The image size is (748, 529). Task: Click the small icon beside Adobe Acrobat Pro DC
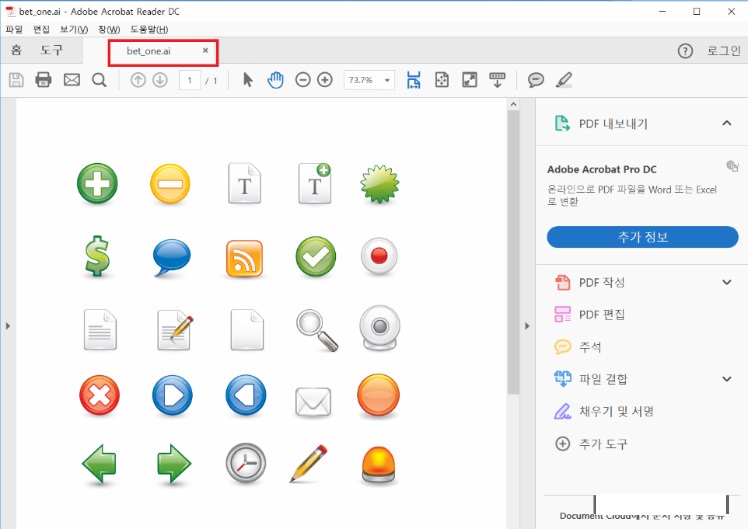(732, 166)
